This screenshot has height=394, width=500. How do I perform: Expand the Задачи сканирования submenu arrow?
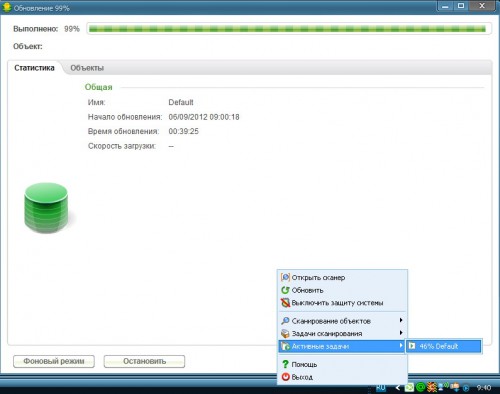tap(401, 333)
